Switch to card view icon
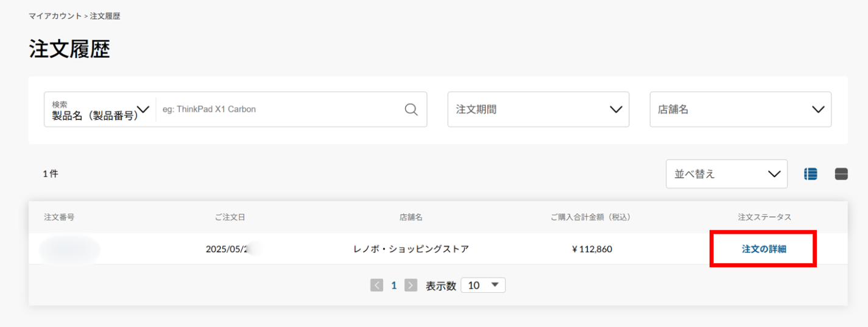This screenshot has width=868, height=327. [x=841, y=174]
